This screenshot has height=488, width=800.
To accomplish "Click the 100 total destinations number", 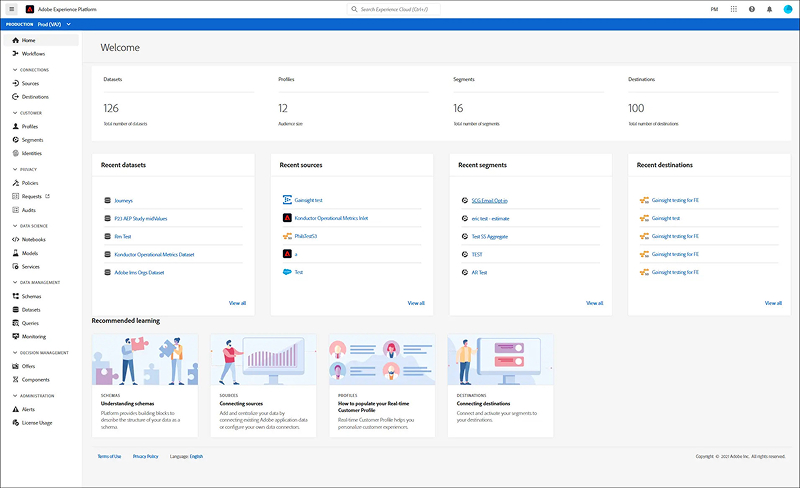I will tap(636, 108).
